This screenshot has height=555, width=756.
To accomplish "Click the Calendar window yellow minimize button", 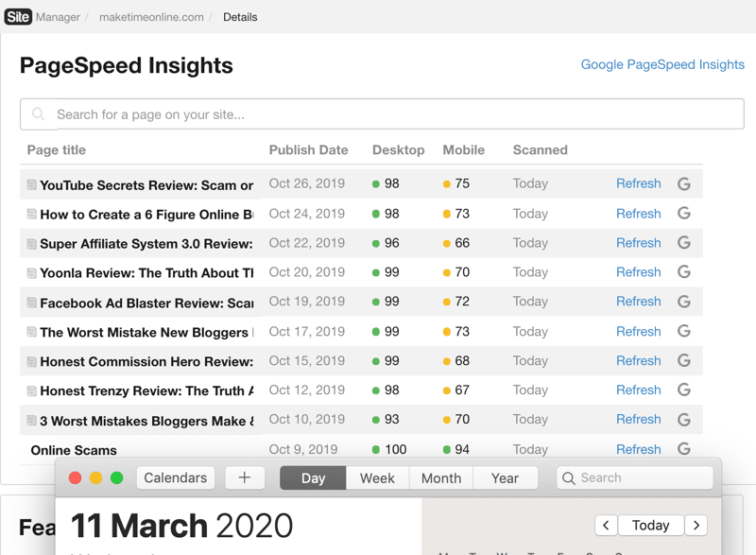I will tap(96, 477).
